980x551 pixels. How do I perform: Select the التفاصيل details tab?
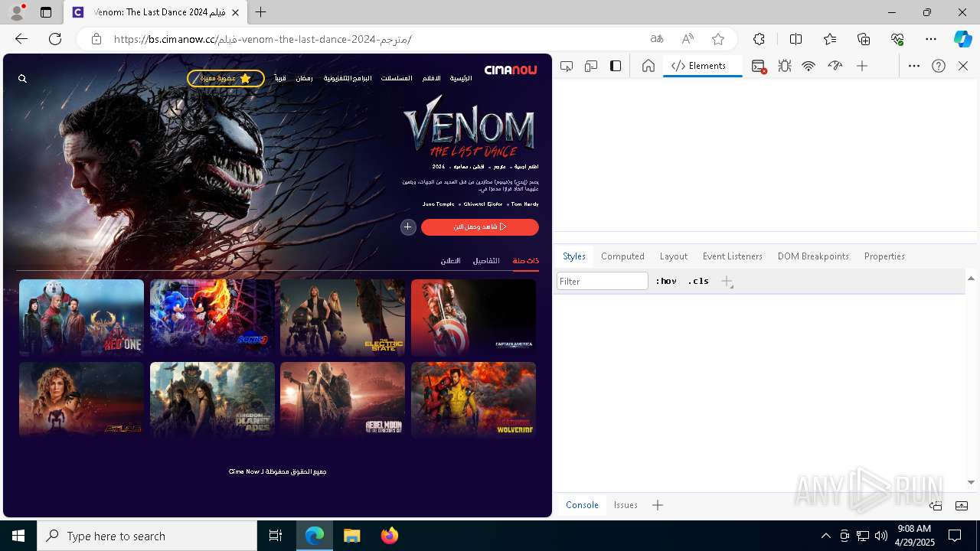pos(486,261)
